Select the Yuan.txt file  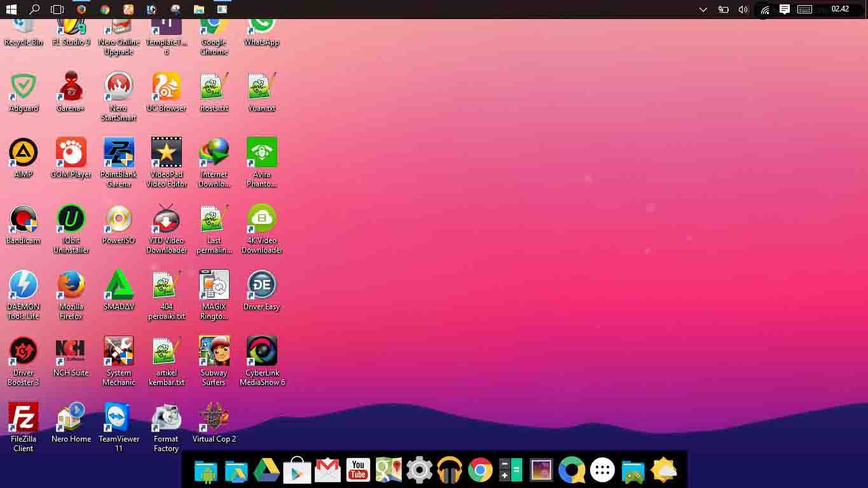point(262,92)
